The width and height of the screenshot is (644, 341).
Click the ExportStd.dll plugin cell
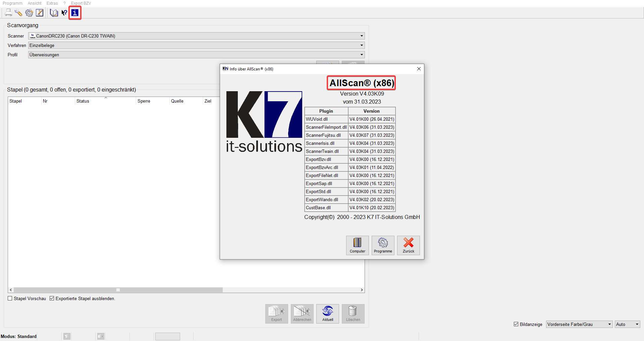tap(326, 191)
